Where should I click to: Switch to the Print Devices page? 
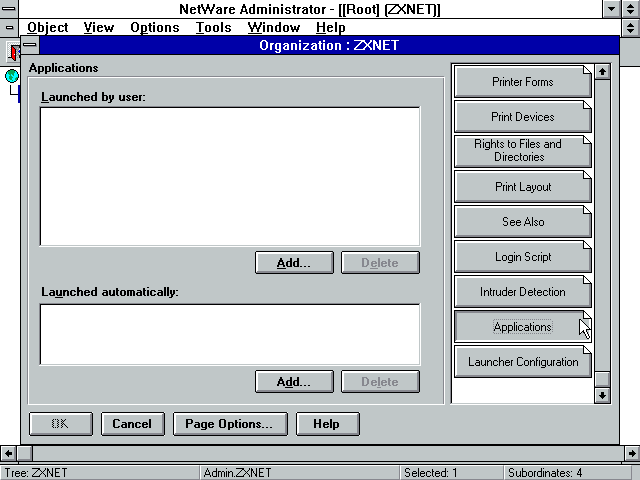click(523, 117)
